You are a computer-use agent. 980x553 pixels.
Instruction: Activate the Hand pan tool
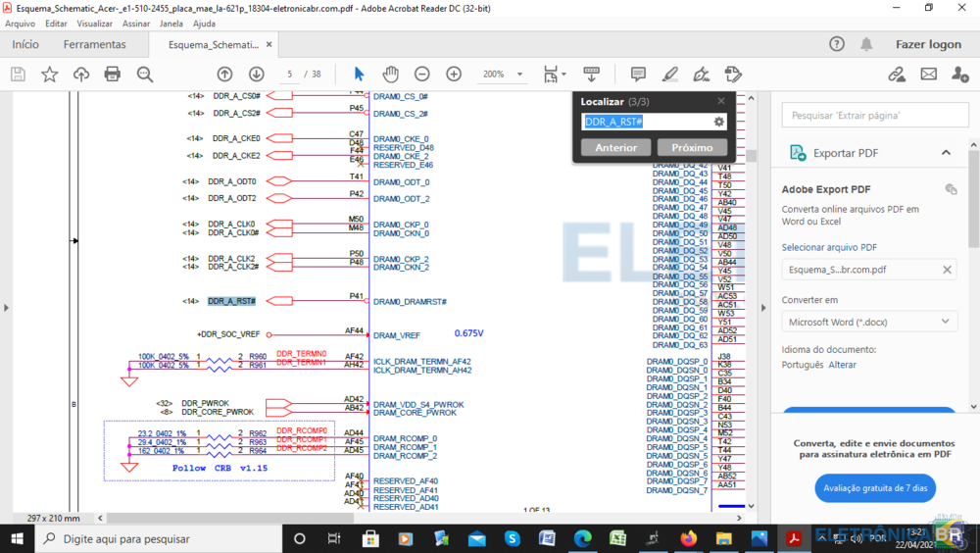click(x=391, y=74)
